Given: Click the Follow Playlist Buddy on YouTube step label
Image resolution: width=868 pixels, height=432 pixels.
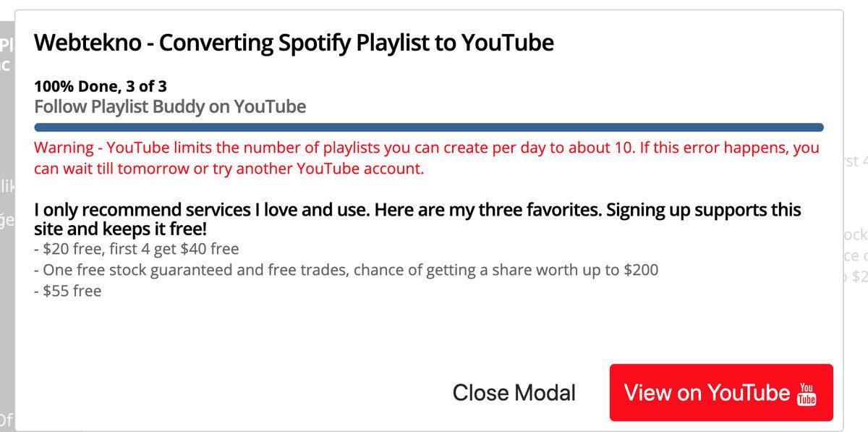Looking at the screenshot, I should point(170,106).
